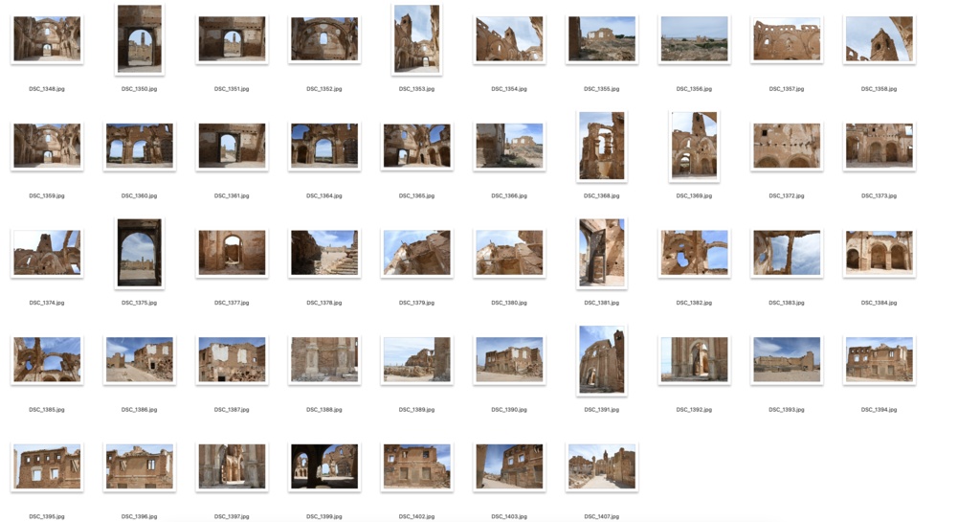
Task: Click the file name DSC_1387.jpg
Action: [x=232, y=410]
